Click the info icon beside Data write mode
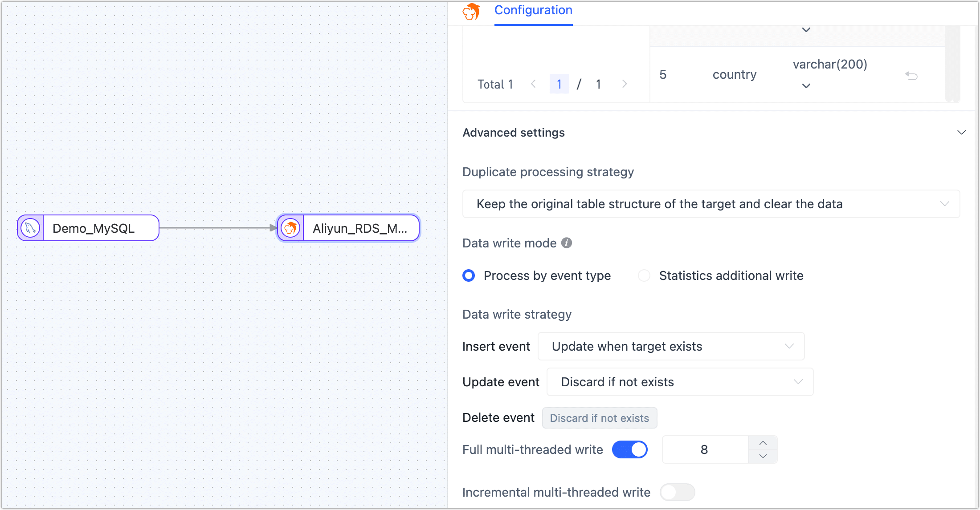 pyautogui.click(x=567, y=243)
